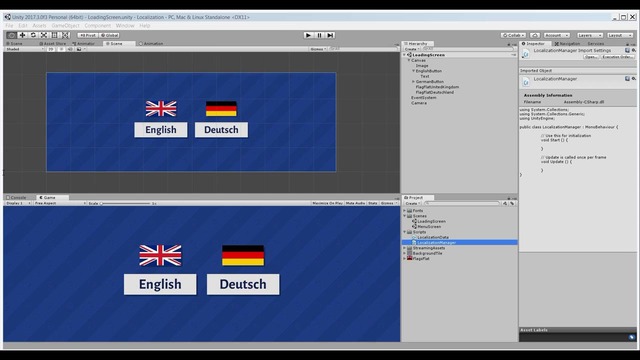Image resolution: width=640 pixels, height=360 pixels.
Task: Click English button in Game view
Action: click(x=160, y=284)
